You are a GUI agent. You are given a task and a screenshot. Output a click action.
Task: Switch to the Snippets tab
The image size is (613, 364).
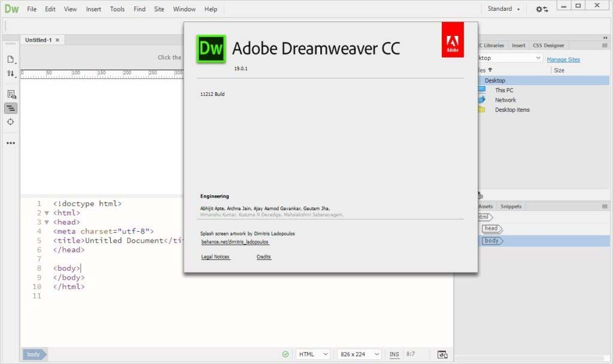[x=511, y=207]
